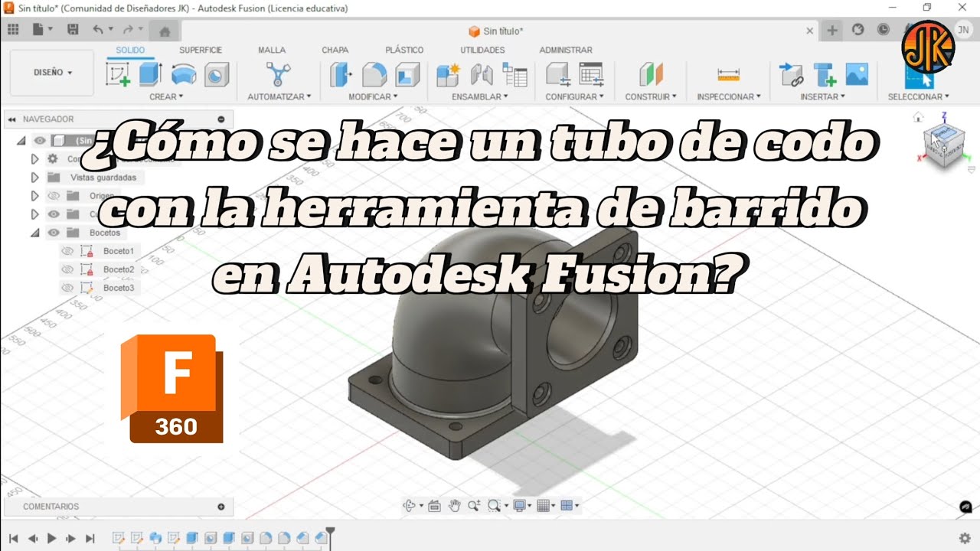This screenshot has width=980, height=551.
Task: Close the Sin título document tab
Action: click(810, 31)
